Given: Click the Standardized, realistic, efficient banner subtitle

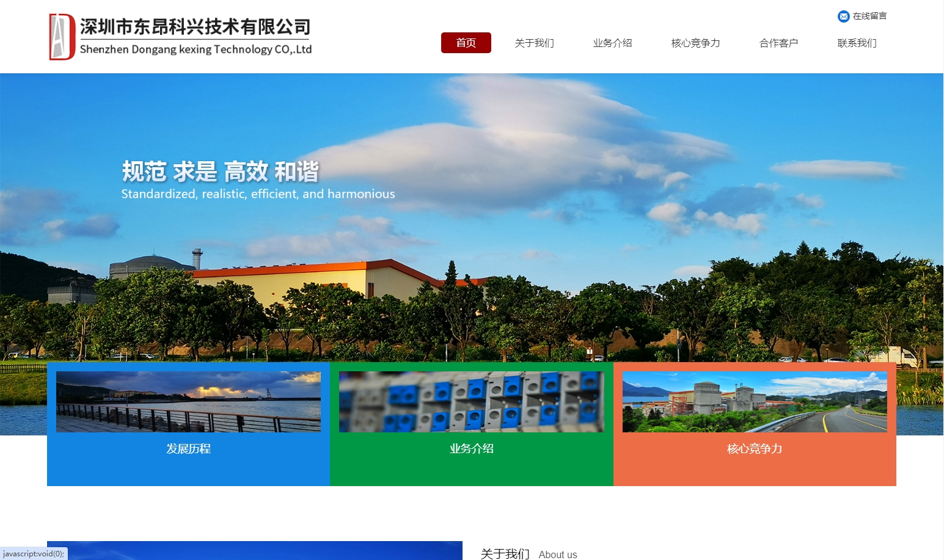Looking at the screenshot, I should coord(258,194).
